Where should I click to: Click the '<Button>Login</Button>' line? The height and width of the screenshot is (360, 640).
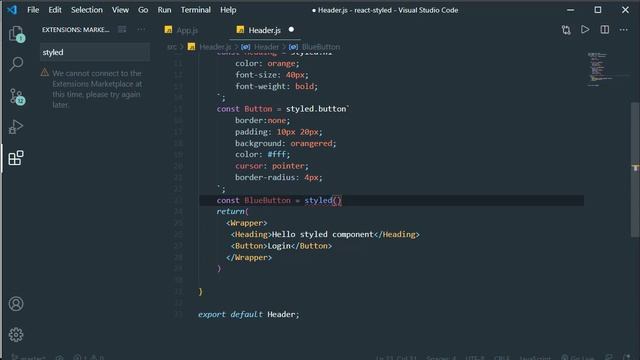click(281, 246)
